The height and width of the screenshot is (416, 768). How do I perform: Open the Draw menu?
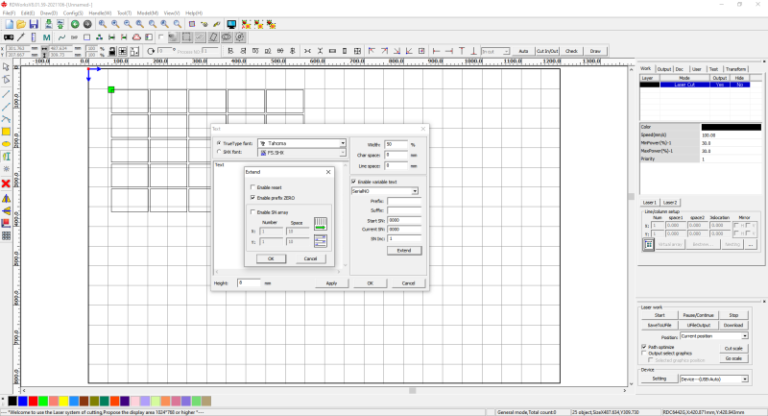pos(48,13)
